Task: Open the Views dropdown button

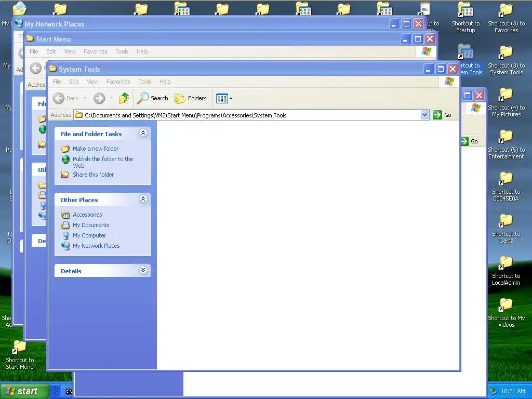Action: (224, 98)
